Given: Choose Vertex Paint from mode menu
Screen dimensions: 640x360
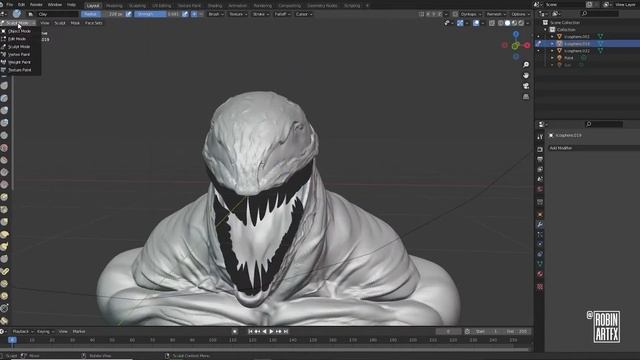Looking at the screenshot, I should pyautogui.click(x=19, y=54).
